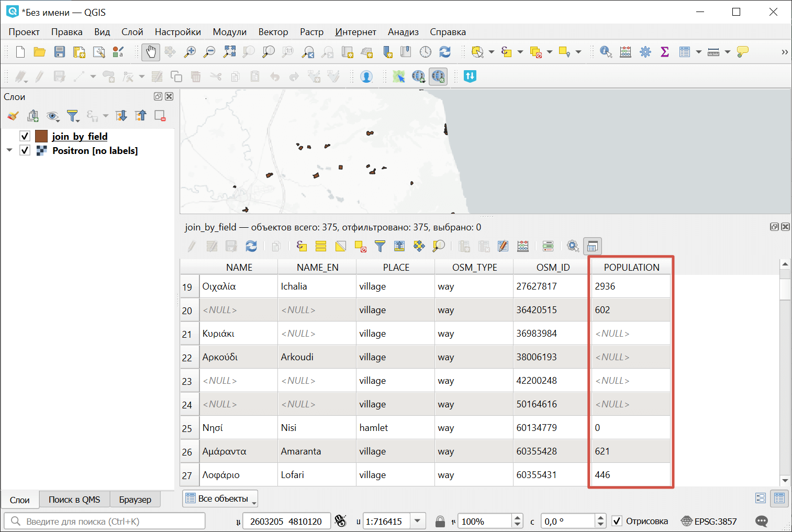Viewport: 792px width, 532px height.
Task: Click the Zoom In magnifier tool
Action: pyautogui.click(x=189, y=52)
